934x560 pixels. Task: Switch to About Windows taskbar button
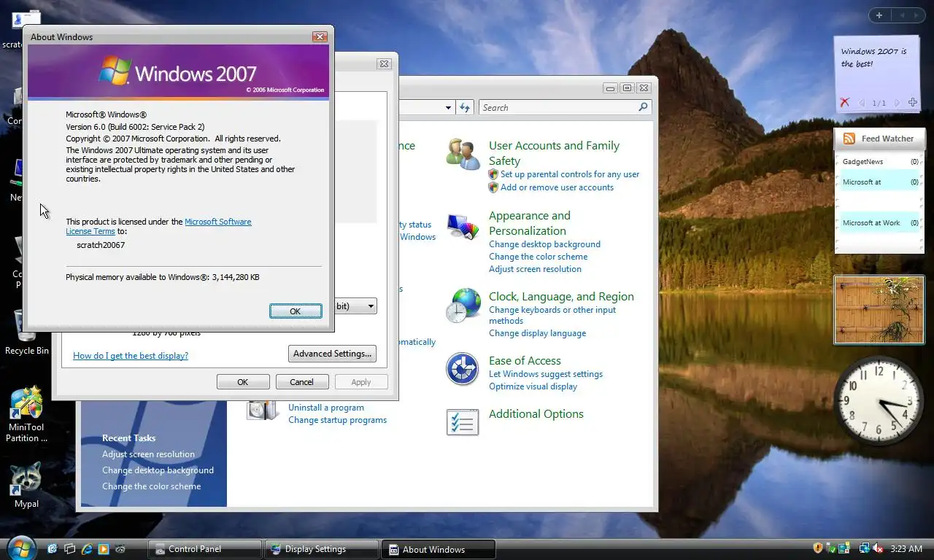click(x=439, y=549)
